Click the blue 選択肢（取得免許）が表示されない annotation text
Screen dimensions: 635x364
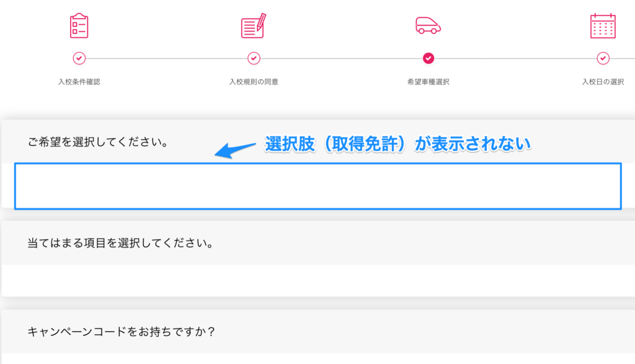click(x=398, y=144)
